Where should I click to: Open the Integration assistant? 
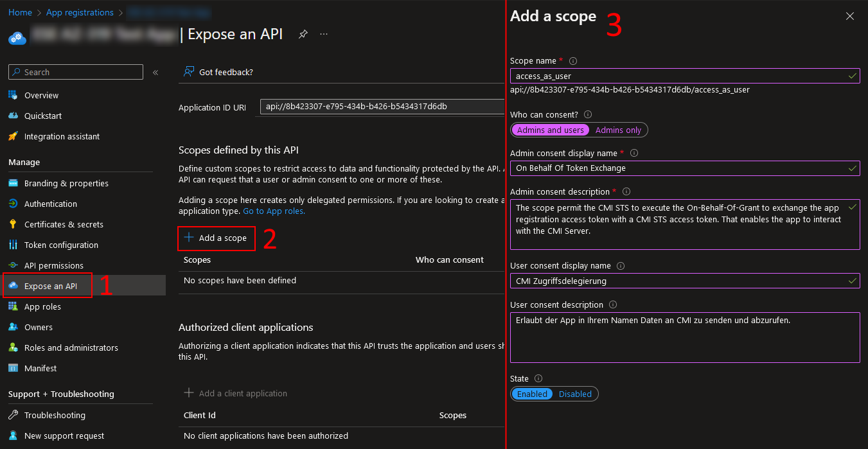[61, 136]
